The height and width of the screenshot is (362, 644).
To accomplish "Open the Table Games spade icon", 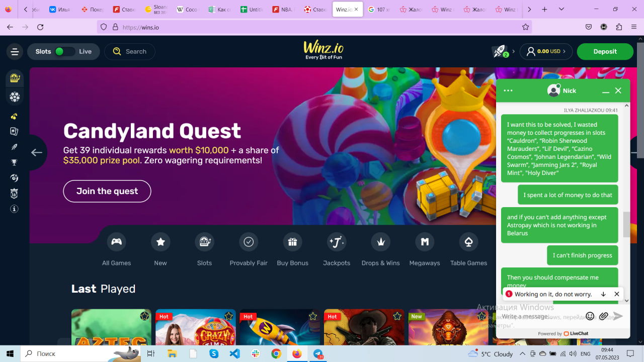I will pos(468,242).
